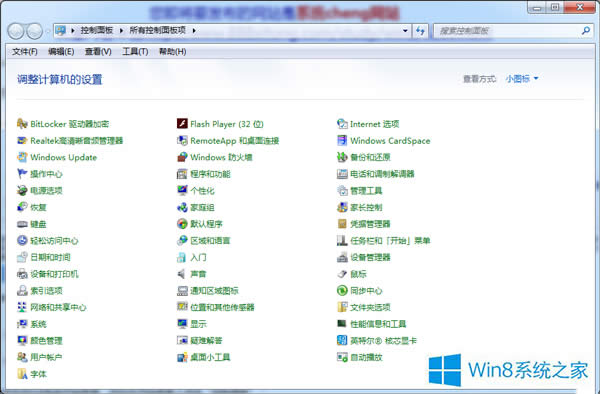Open the Windows 防火墙 icon
Image resolution: width=600 pixels, height=394 pixels.
point(182,157)
